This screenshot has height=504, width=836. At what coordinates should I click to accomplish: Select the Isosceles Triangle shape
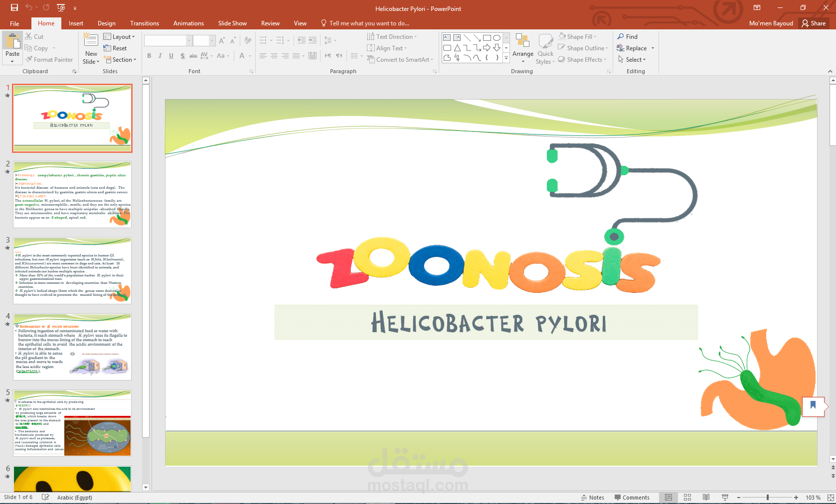[x=457, y=48]
